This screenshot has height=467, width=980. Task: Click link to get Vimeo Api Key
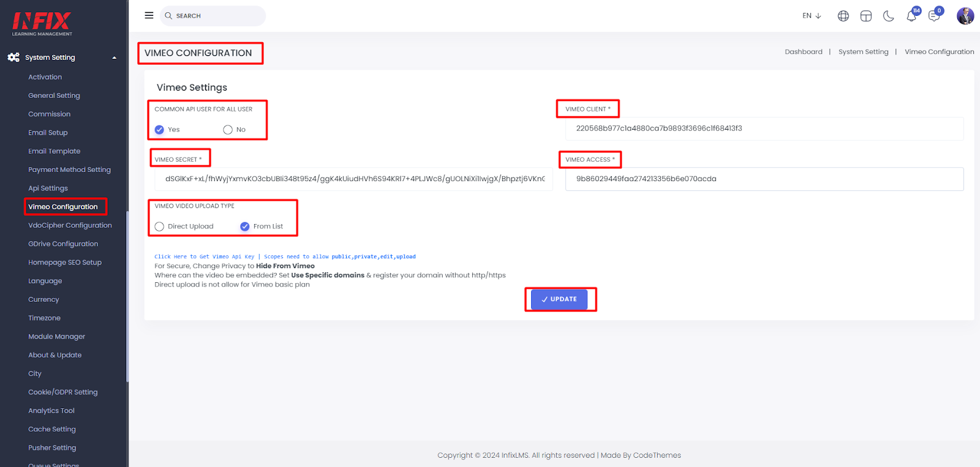pos(204,257)
